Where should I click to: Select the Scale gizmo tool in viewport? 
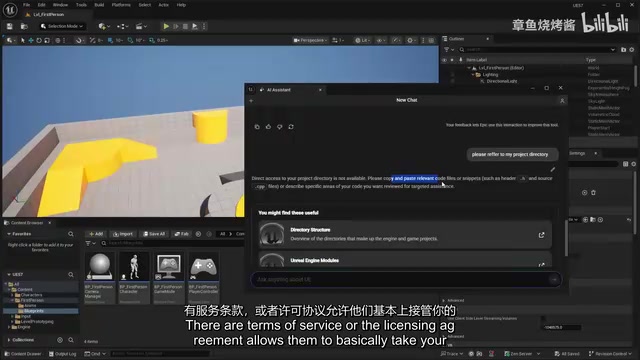[x=47, y=40]
